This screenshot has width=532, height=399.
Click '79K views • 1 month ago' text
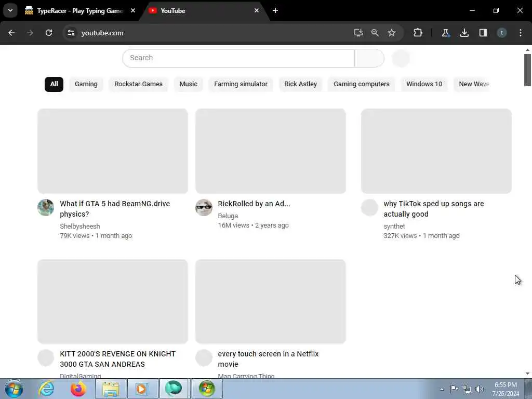point(96,236)
